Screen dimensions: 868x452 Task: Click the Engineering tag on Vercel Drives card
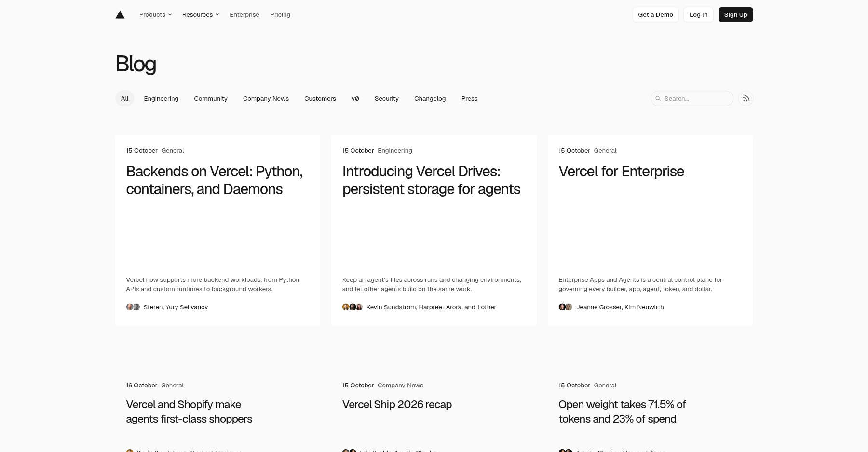395,150
